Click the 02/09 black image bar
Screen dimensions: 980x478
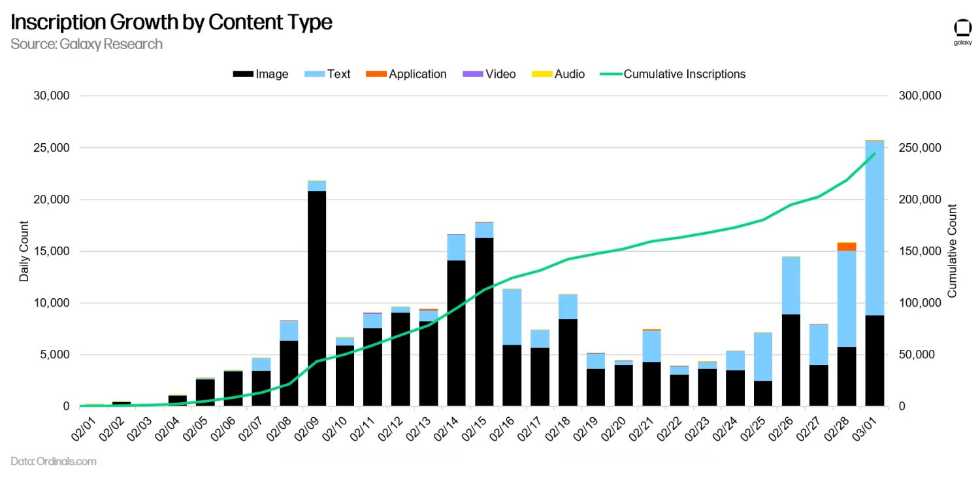(x=317, y=298)
